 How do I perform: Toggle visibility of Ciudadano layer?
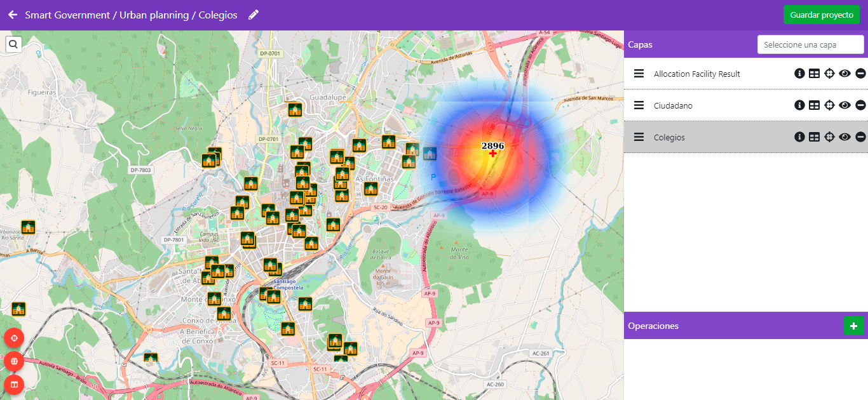844,105
